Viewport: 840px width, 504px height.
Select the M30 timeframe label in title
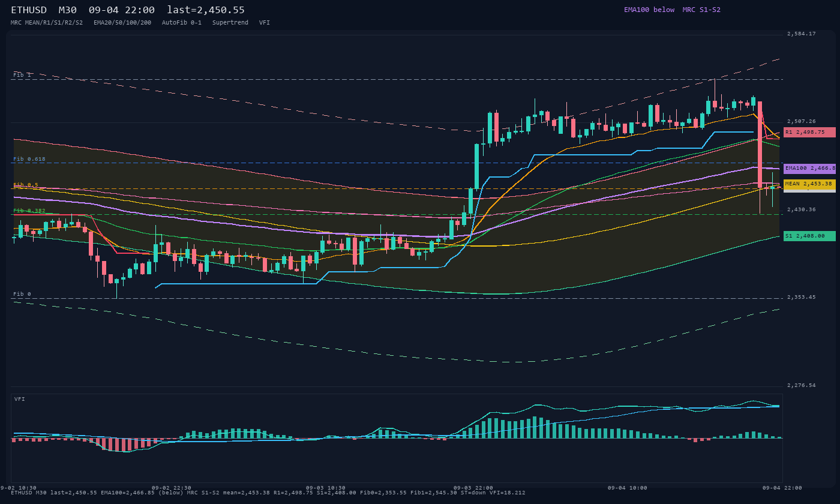point(67,10)
